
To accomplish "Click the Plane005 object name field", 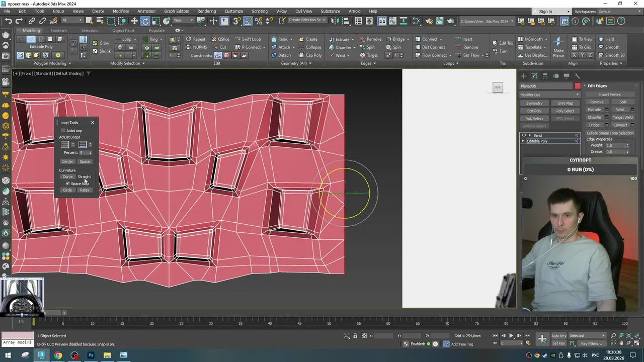I will pyautogui.click(x=546, y=86).
